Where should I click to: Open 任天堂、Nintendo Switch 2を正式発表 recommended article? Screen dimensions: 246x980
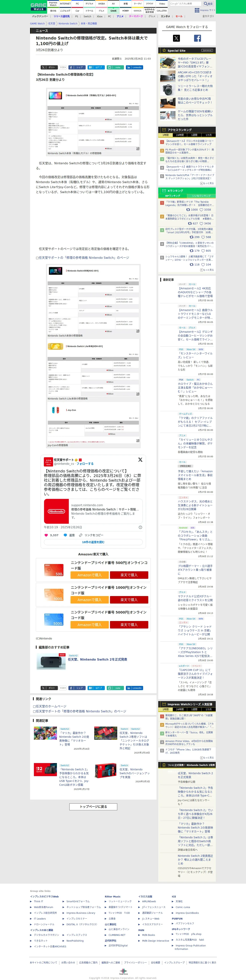(98, 659)
